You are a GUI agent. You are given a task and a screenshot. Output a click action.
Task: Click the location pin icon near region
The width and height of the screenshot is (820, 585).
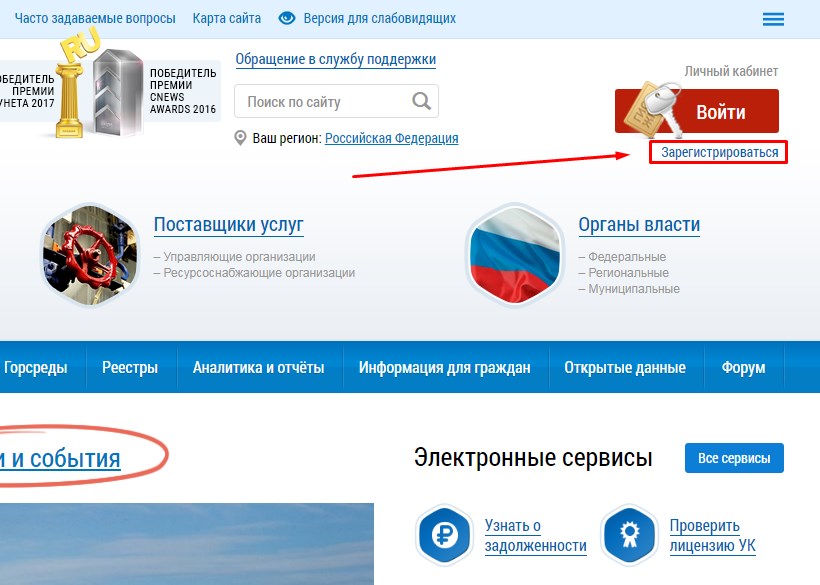pyautogui.click(x=240, y=139)
